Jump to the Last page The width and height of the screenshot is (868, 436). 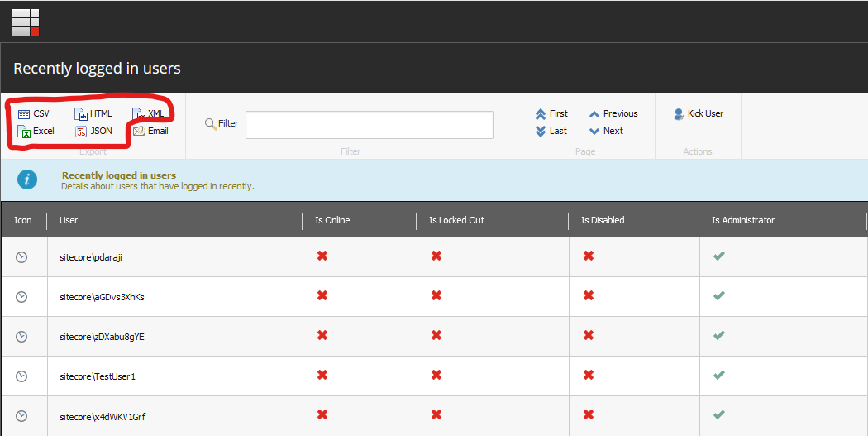point(551,131)
